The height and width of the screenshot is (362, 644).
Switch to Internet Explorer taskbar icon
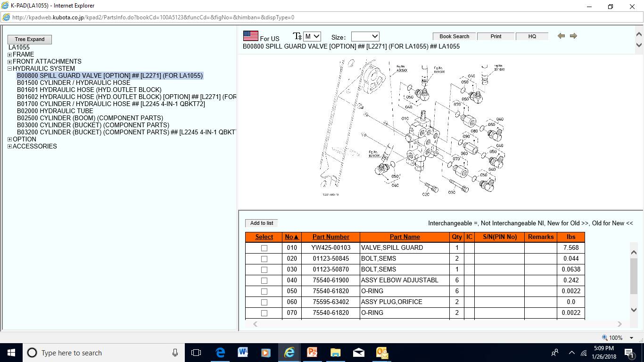click(x=289, y=353)
